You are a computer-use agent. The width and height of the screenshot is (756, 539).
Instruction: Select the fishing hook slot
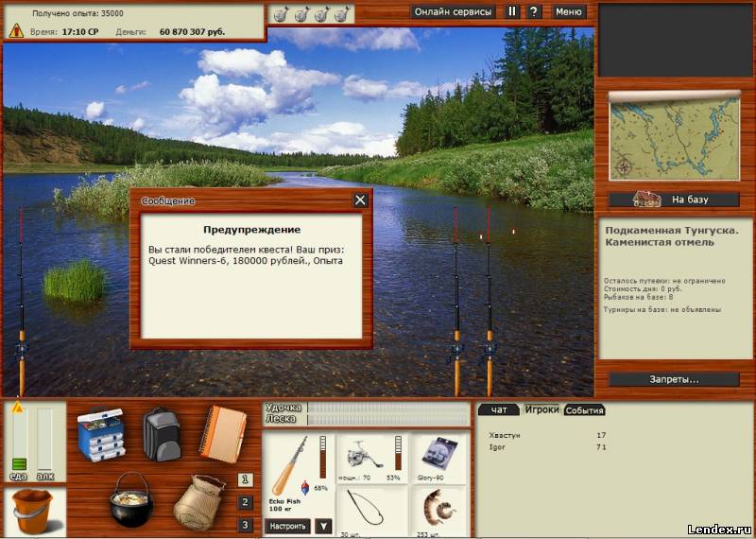point(371,512)
